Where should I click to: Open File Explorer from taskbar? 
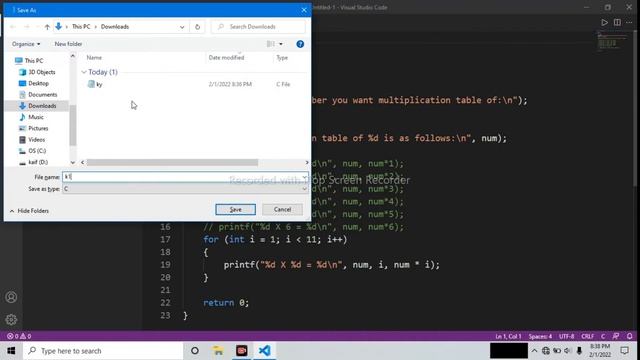(x=218, y=351)
